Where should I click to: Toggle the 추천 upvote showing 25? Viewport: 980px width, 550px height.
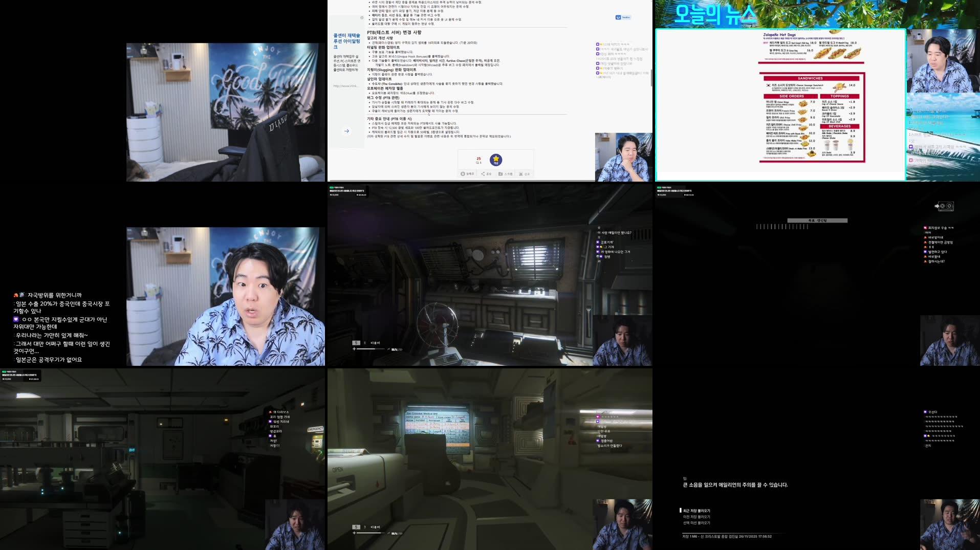[478, 159]
